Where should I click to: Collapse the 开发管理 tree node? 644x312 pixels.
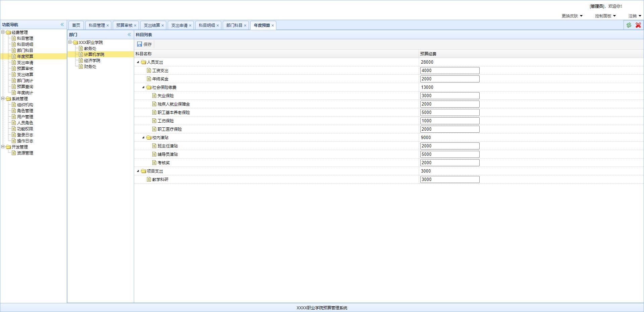3,147
